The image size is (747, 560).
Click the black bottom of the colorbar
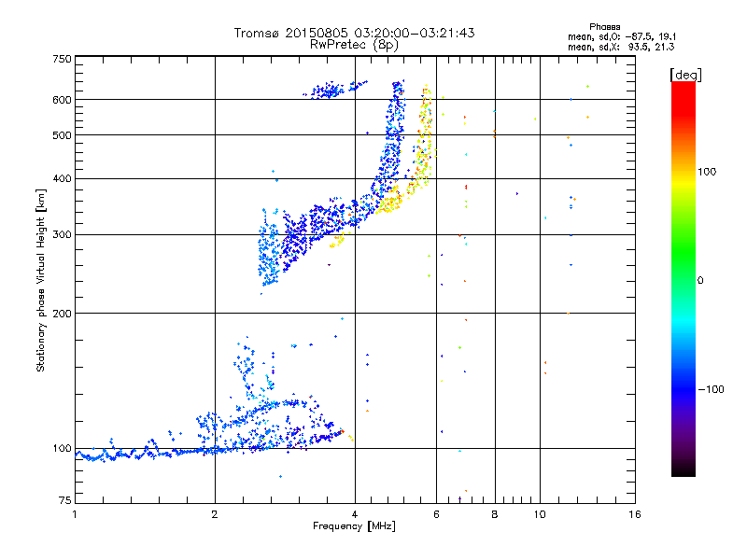tap(684, 470)
